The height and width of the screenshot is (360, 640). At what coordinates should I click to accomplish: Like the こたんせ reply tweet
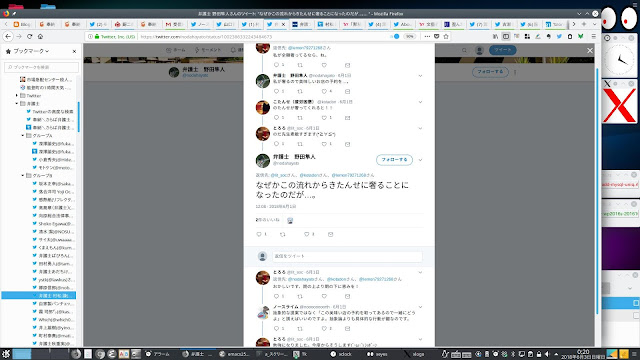pos(324,118)
